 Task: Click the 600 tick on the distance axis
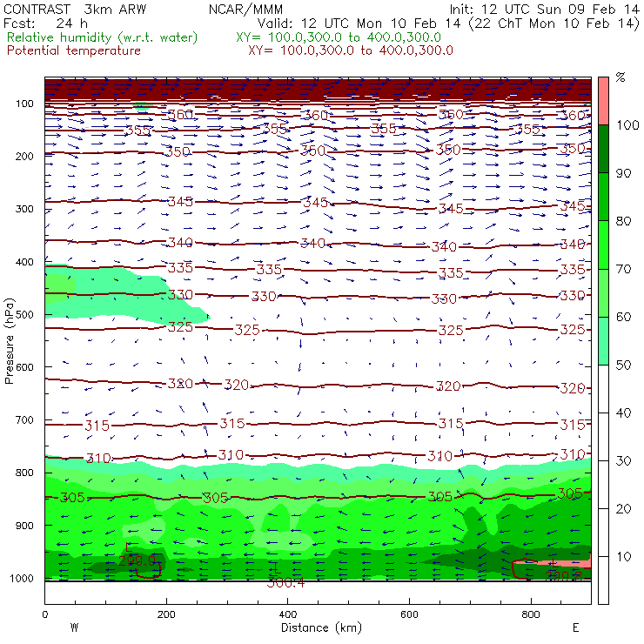tap(409, 614)
